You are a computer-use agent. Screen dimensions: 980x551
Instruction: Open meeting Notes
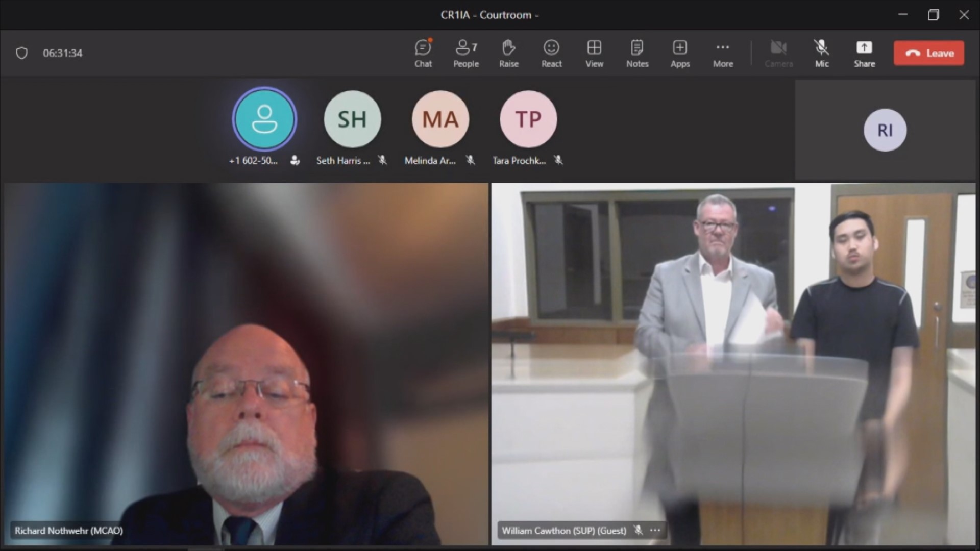[x=637, y=53]
